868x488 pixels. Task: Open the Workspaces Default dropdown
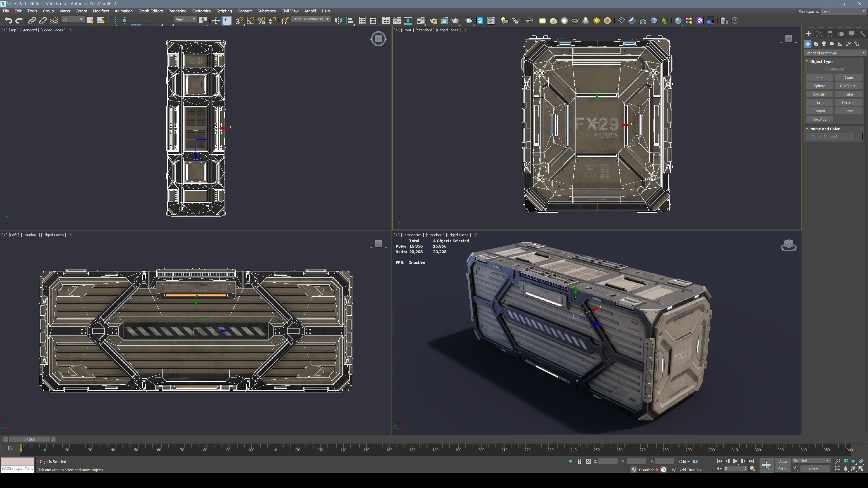pyautogui.click(x=843, y=12)
